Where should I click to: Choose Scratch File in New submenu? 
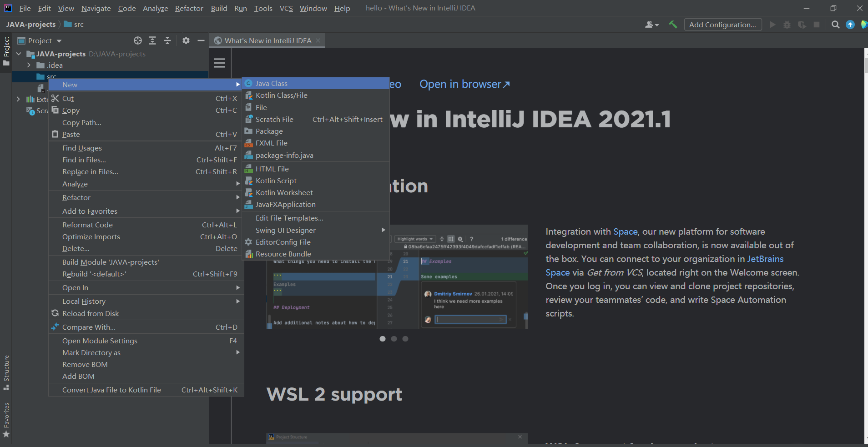point(316,119)
